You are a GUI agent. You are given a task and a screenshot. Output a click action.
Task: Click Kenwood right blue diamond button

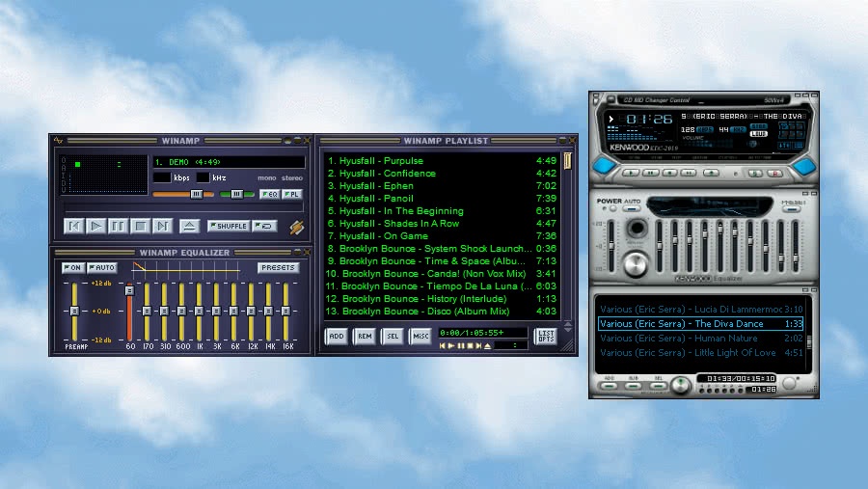point(804,166)
